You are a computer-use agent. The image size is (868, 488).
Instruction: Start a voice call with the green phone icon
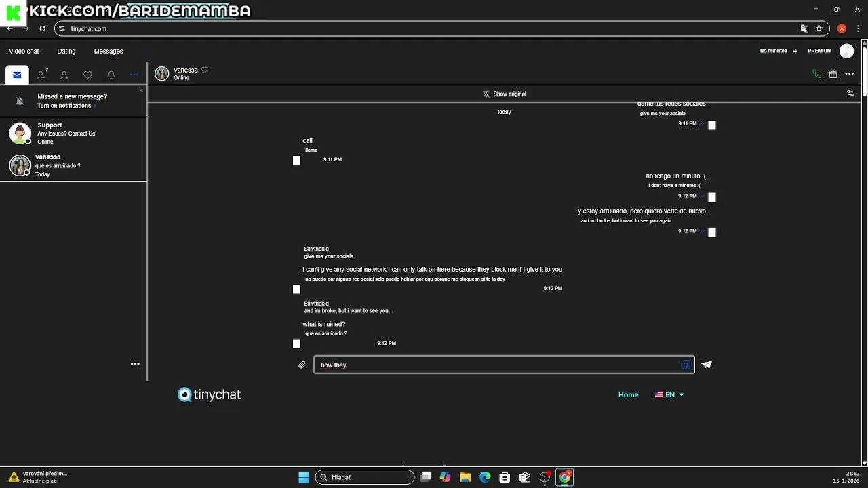816,74
